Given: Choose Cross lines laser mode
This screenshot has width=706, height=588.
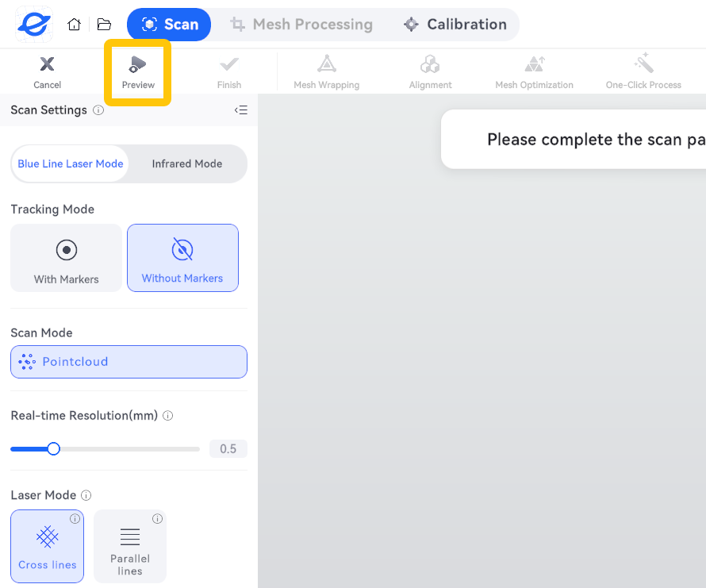Looking at the screenshot, I should pyautogui.click(x=48, y=546).
